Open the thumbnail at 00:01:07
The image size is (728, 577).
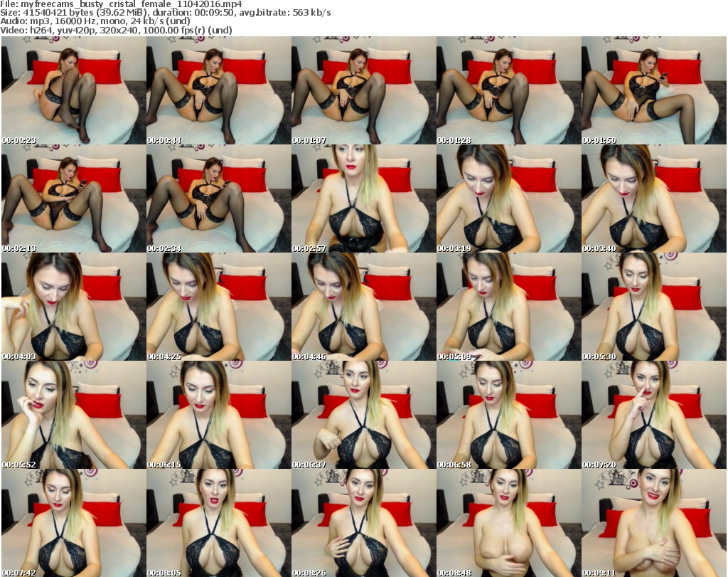pyautogui.click(x=363, y=91)
